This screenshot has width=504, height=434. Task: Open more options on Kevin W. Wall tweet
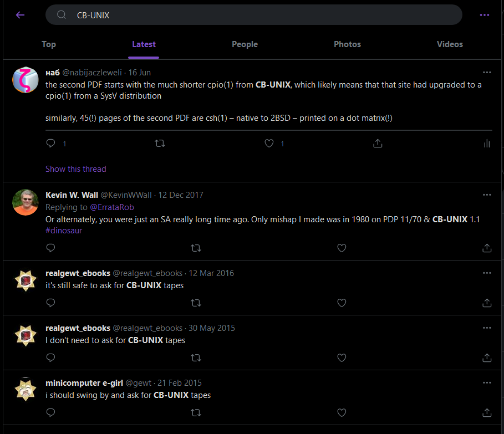487,195
